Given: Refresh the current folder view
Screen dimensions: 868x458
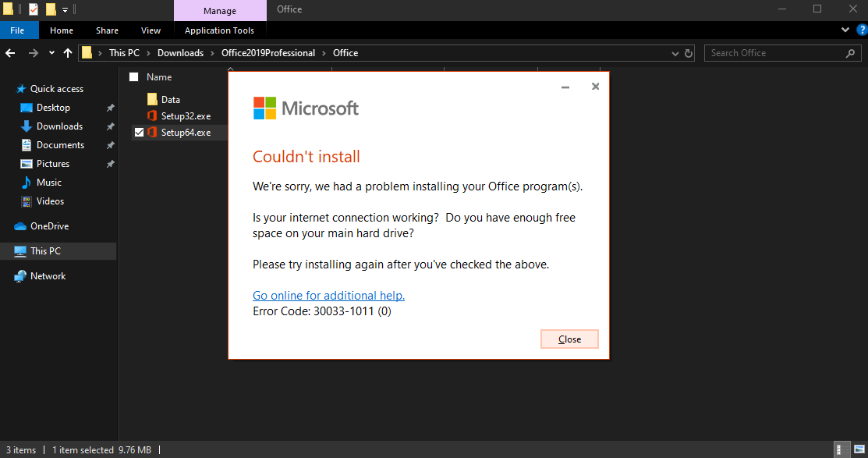Looking at the screenshot, I should click(x=689, y=53).
